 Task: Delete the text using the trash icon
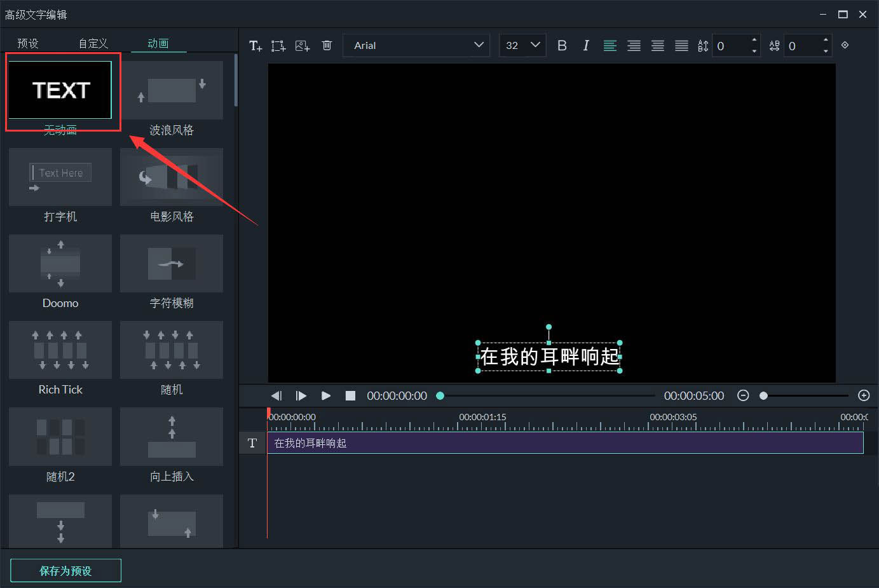click(x=327, y=45)
